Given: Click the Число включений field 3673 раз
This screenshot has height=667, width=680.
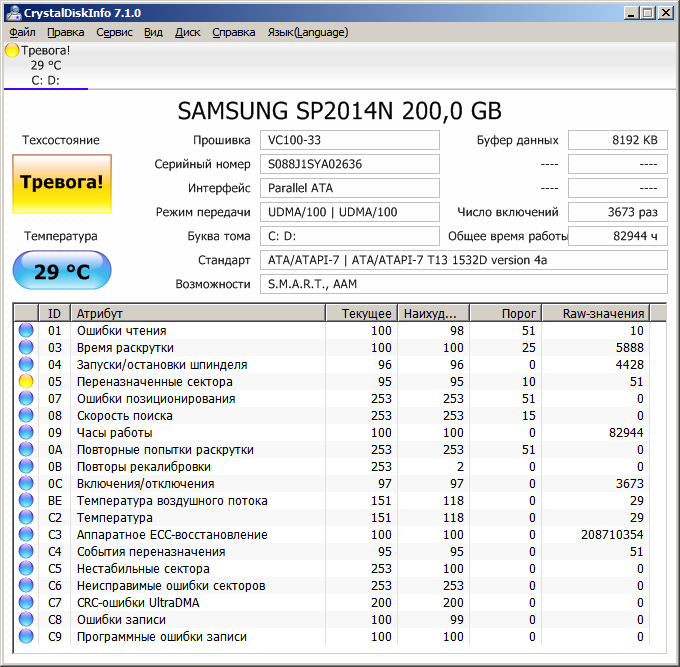Looking at the screenshot, I should [618, 212].
